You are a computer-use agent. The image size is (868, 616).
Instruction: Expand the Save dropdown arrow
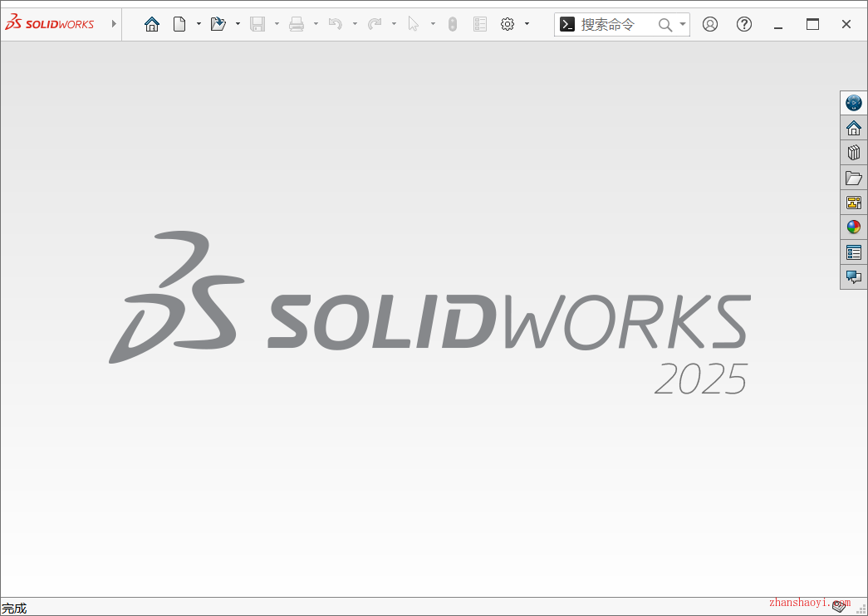[x=277, y=24]
